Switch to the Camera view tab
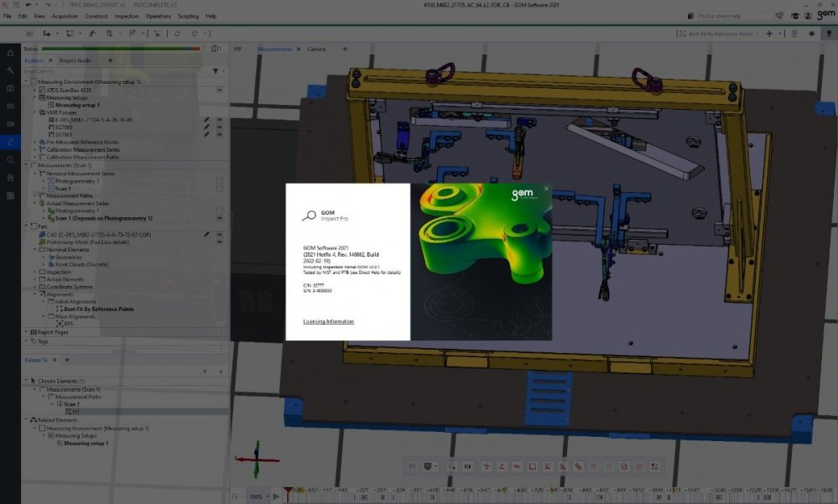Image resolution: width=838 pixels, height=504 pixels. point(316,49)
